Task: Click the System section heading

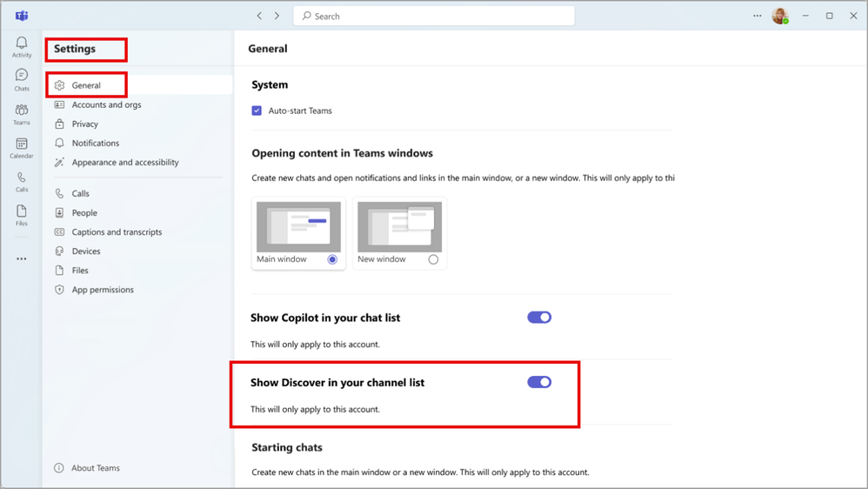Action: [270, 84]
